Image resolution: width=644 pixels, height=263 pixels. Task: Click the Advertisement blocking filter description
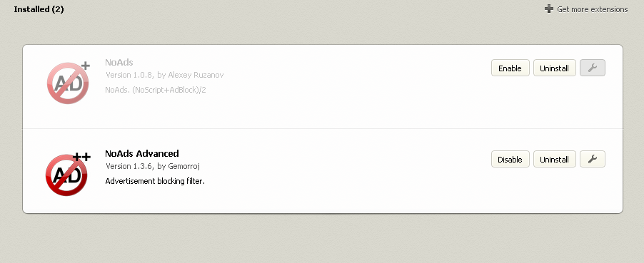pos(155,181)
